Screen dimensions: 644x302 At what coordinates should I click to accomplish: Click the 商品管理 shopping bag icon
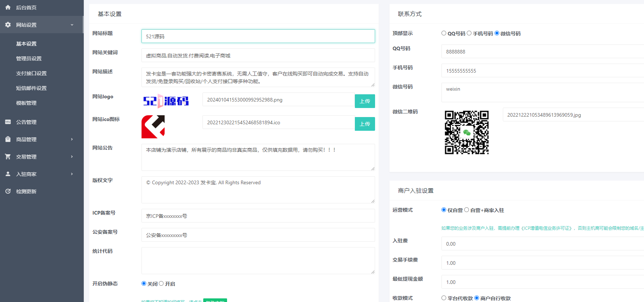[8, 139]
